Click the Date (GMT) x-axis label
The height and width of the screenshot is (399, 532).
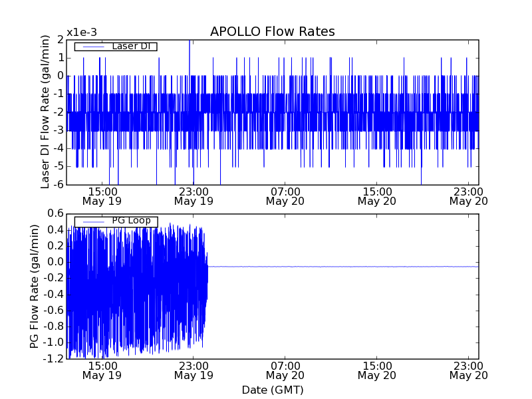pyautogui.click(x=272, y=390)
